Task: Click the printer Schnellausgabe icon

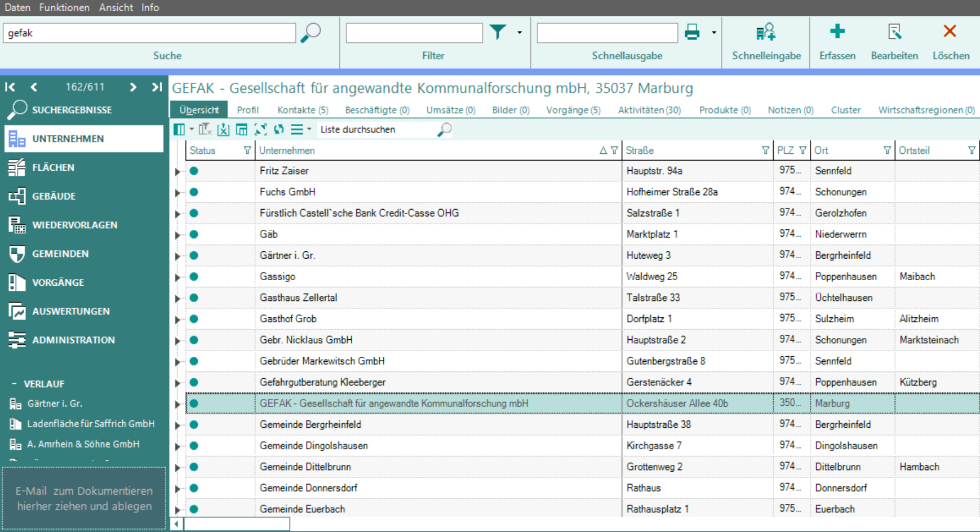Action: 692,32
